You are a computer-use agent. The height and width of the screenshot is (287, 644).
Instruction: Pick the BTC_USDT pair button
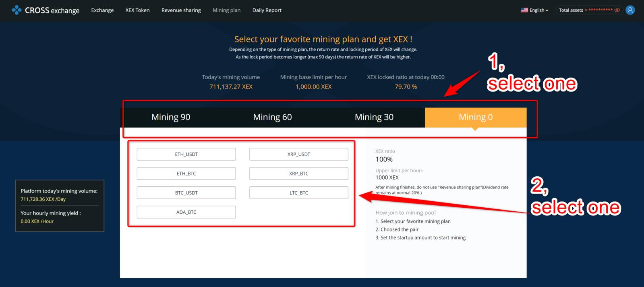click(x=186, y=193)
